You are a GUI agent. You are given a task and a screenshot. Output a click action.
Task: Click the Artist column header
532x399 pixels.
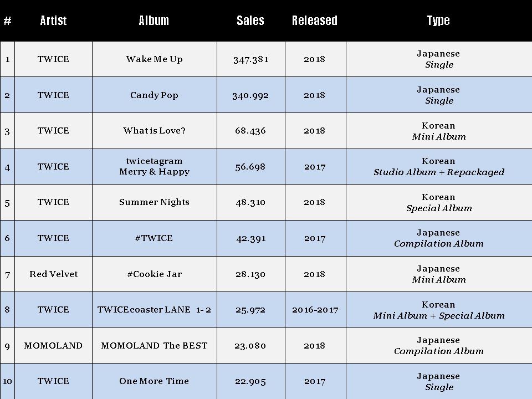tap(53, 21)
